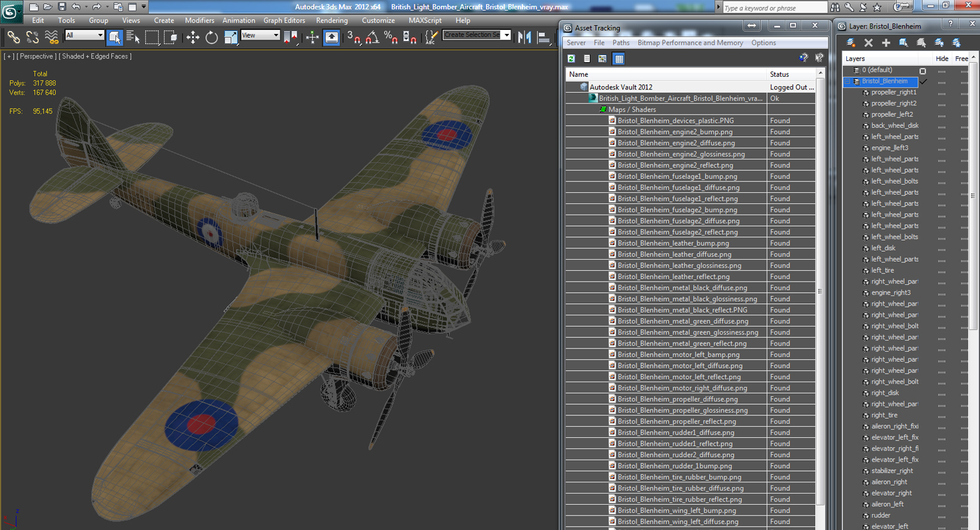Open the selection filter 'All' dropdown

click(x=84, y=35)
